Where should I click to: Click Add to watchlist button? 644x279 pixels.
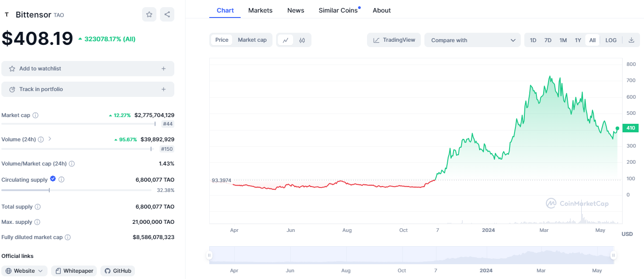click(87, 69)
